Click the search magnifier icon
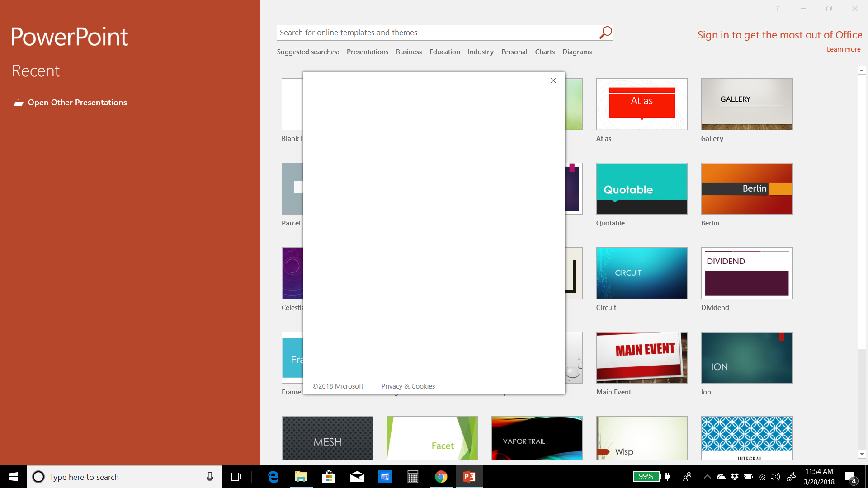Image resolution: width=868 pixels, height=488 pixels. (x=605, y=33)
